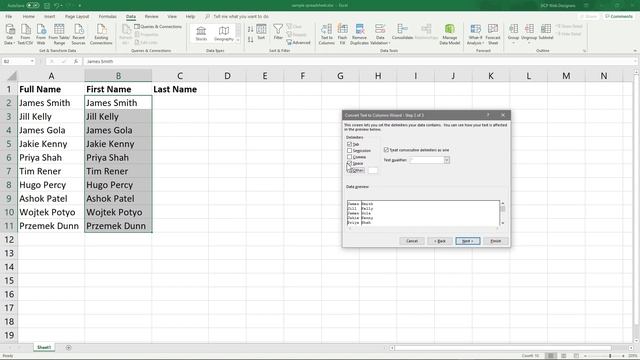Image resolution: width=640 pixels, height=360 pixels.
Task: Click the Next button in wizard
Action: (x=468, y=241)
